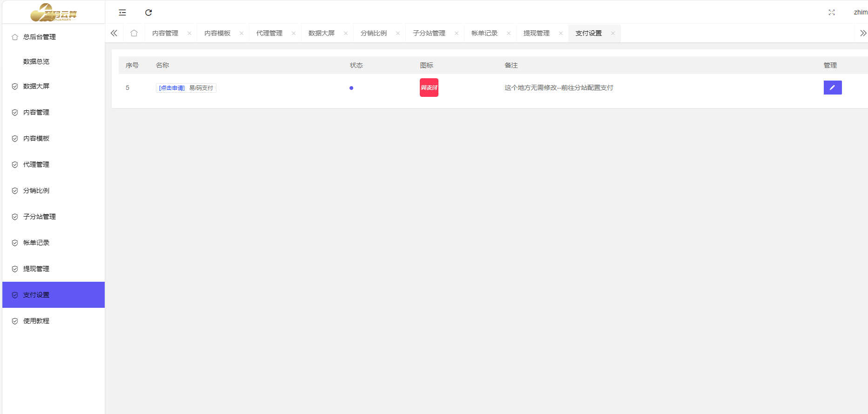Close the 分销比例 tab
This screenshot has width=868, height=414.
coord(398,33)
